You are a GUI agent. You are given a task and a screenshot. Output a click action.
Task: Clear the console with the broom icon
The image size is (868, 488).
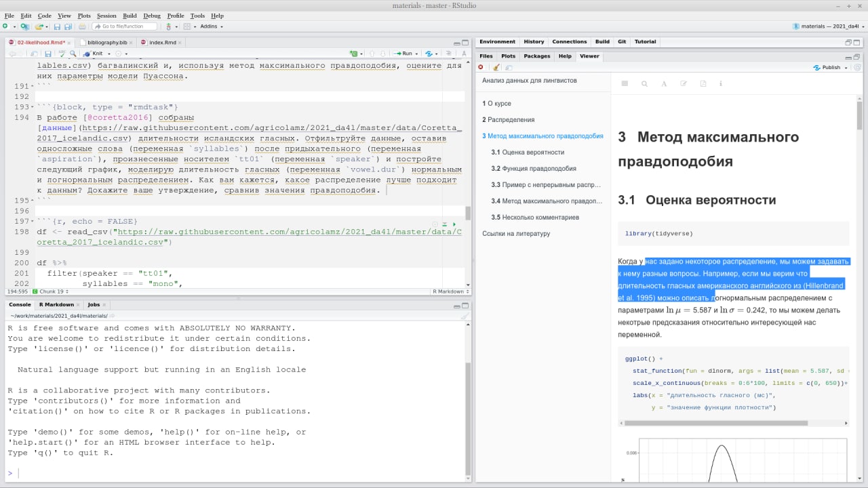pyautogui.click(x=465, y=316)
